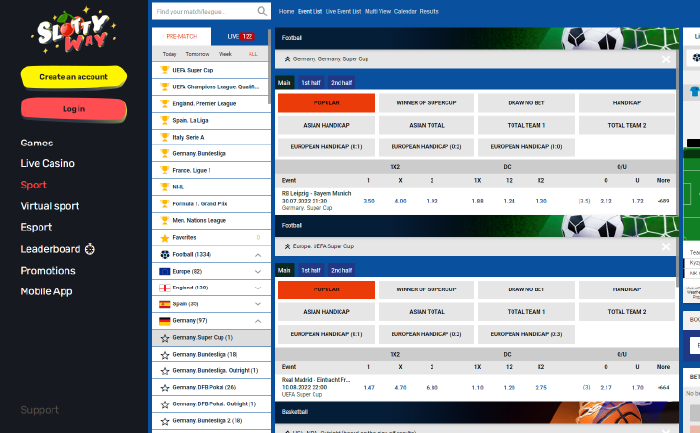Expand the Europe (82) country list

(x=258, y=271)
